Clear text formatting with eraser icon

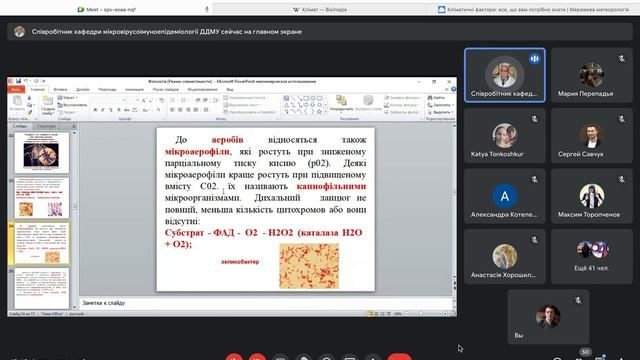161,100
